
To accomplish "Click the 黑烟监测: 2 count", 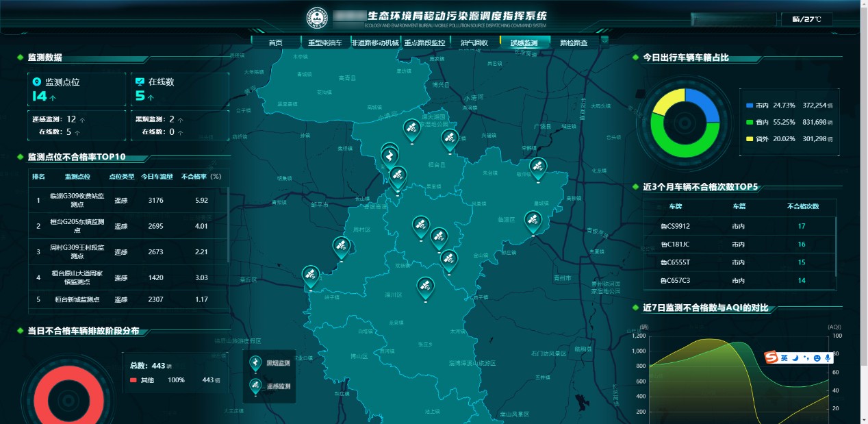I will pos(159,119).
